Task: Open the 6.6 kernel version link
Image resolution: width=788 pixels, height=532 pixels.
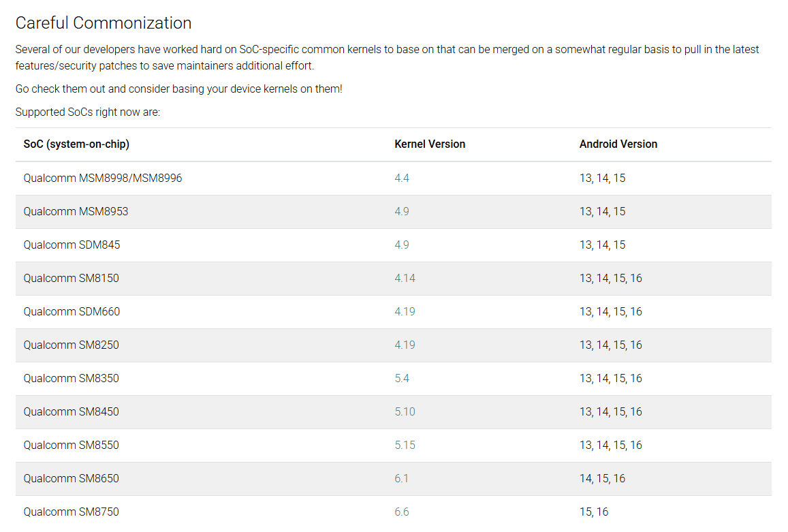Action: [401, 512]
